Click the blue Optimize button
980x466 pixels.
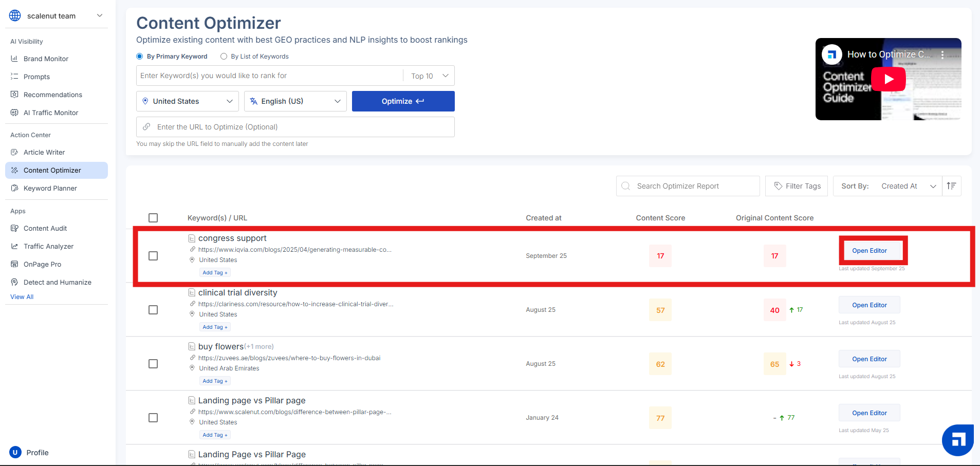point(403,101)
